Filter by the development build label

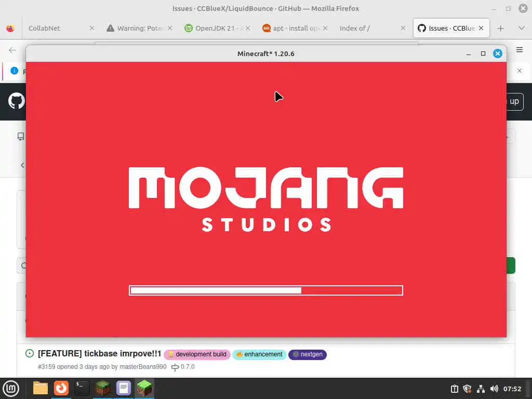click(x=197, y=354)
